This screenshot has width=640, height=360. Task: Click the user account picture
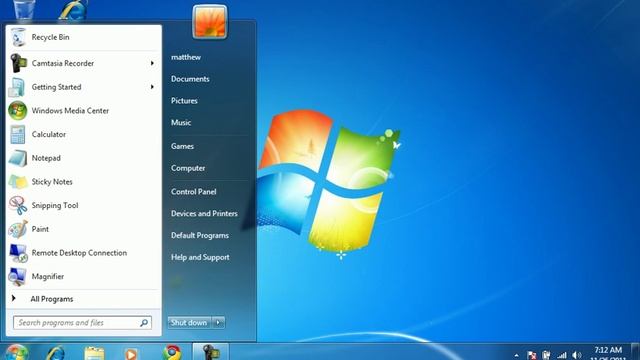click(210, 22)
